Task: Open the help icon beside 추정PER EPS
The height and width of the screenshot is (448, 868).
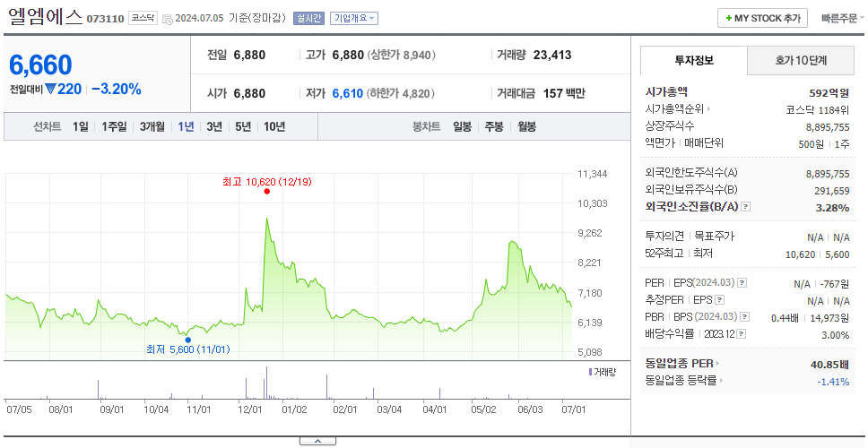Action: click(720, 300)
